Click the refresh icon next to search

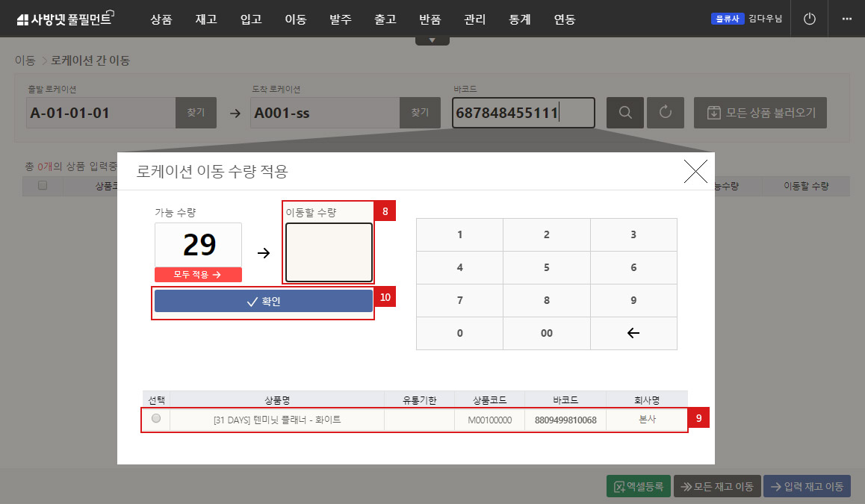666,112
